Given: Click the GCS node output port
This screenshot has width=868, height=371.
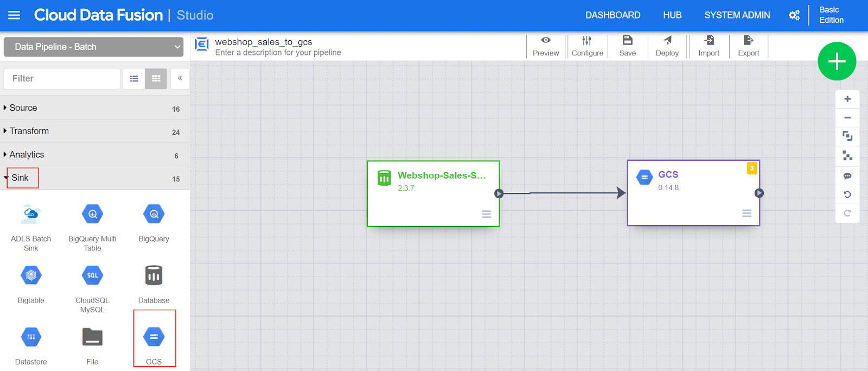Looking at the screenshot, I should 759,193.
